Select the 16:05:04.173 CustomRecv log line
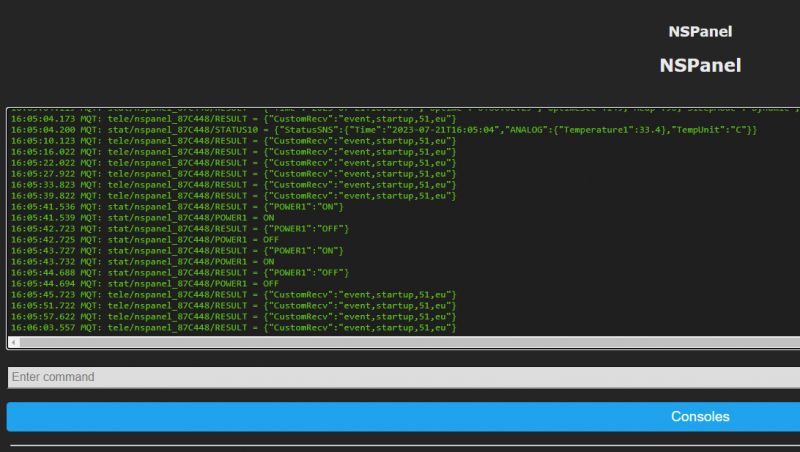 (x=234, y=119)
